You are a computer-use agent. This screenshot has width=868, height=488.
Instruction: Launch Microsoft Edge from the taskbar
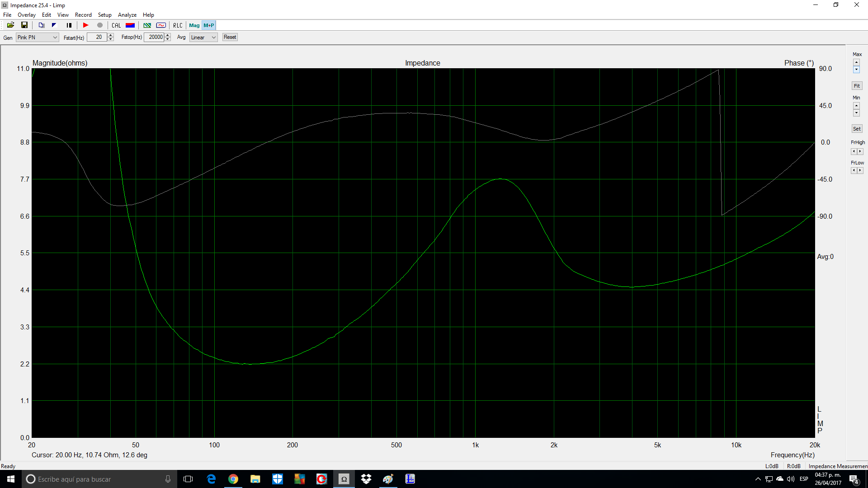coord(211,479)
